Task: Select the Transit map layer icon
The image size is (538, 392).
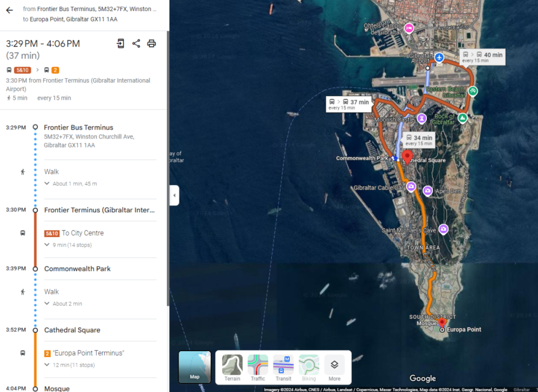Action: coord(283,365)
